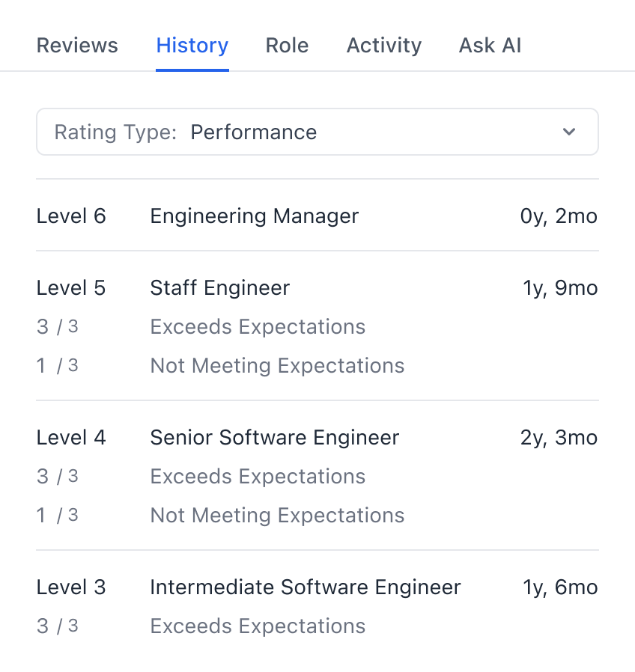The width and height of the screenshot is (635, 672).
Task: Click the Level 4 label
Action: click(71, 438)
